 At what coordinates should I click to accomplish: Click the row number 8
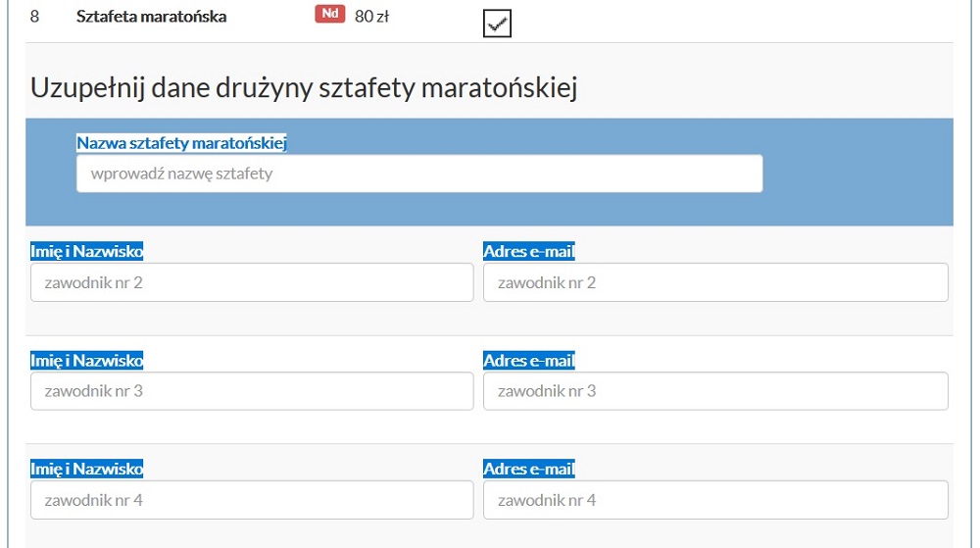pyautogui.click(x=35, y=17)
